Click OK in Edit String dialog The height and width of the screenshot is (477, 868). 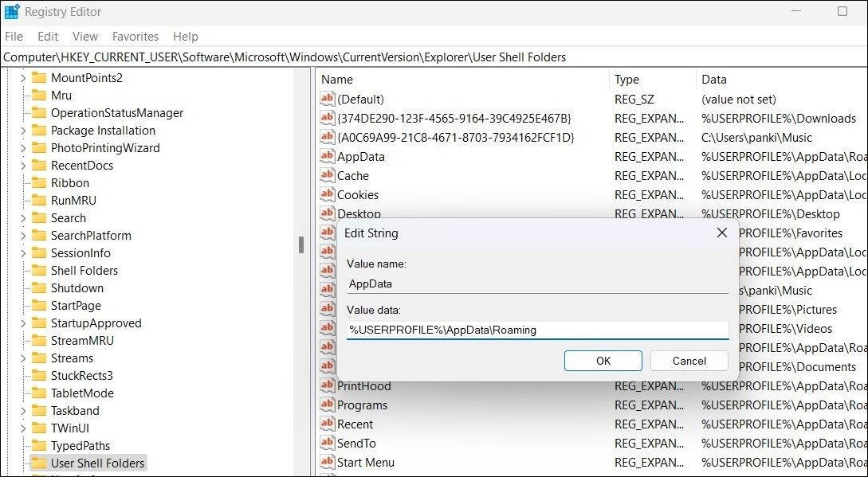(603, 361)
